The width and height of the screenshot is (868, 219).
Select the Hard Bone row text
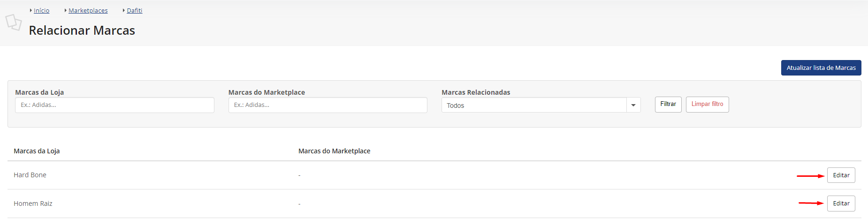click(30, 175)
